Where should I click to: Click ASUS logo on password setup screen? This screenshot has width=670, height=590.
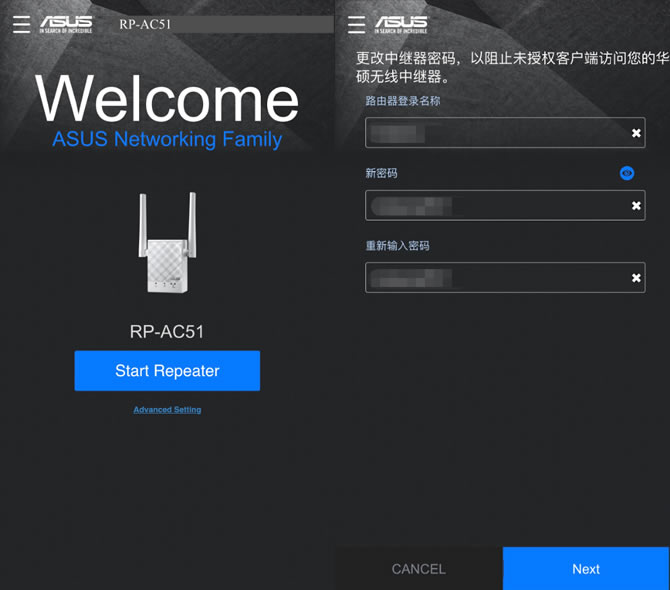[x=401, y=24]
